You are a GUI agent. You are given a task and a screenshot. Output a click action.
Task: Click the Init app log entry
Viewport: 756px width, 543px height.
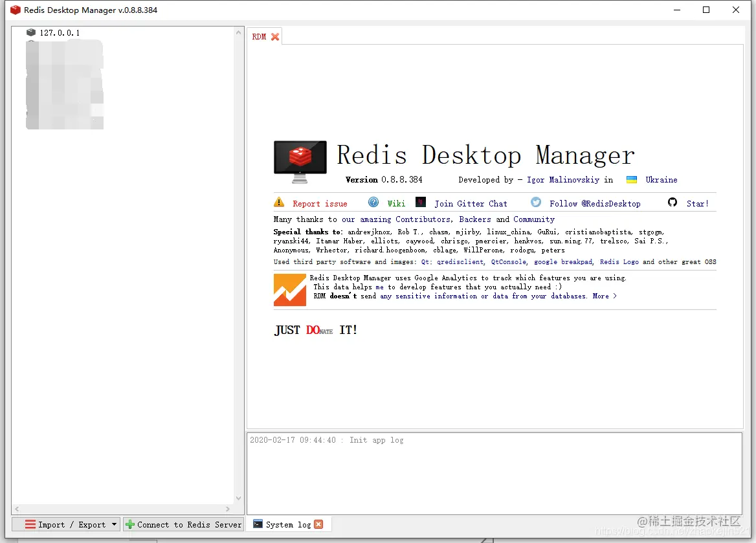(x=327, y=440)
